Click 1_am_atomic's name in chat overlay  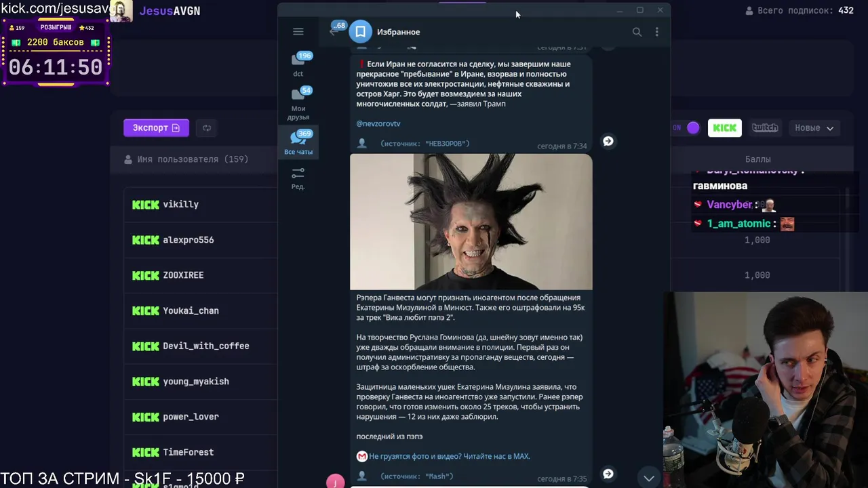738,224
